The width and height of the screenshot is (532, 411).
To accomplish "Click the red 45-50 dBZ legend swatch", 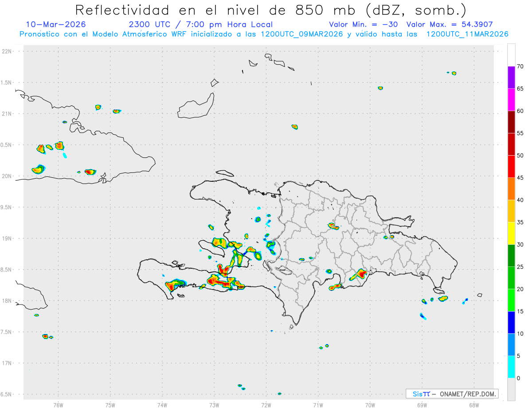I will tap(511, 166).
